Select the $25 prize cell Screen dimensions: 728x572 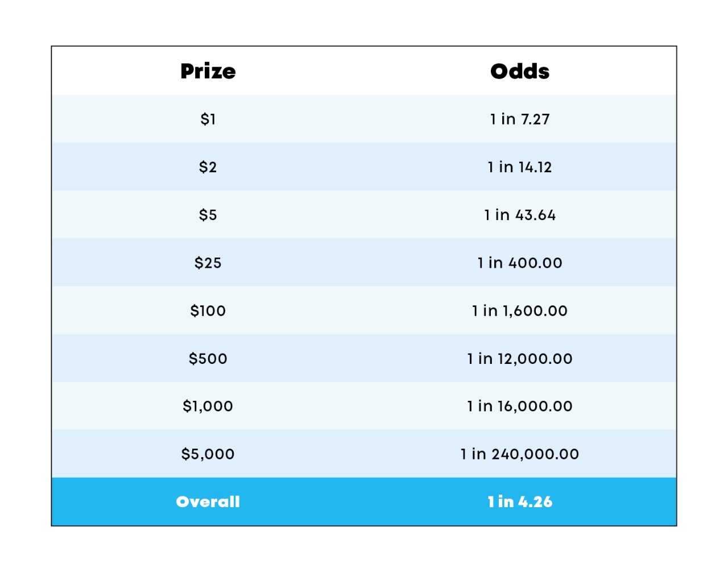[208, 262]
